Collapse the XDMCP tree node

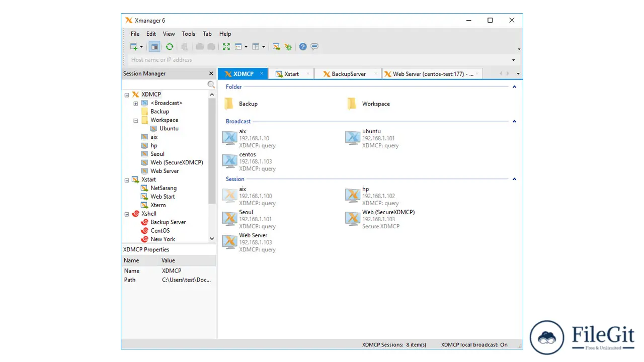(127, 95)
